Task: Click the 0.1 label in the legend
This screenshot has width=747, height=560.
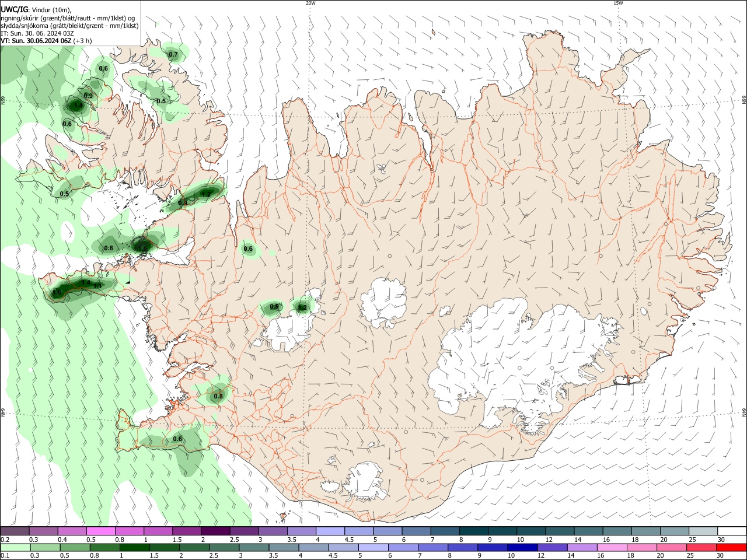Action: point(5,555)
